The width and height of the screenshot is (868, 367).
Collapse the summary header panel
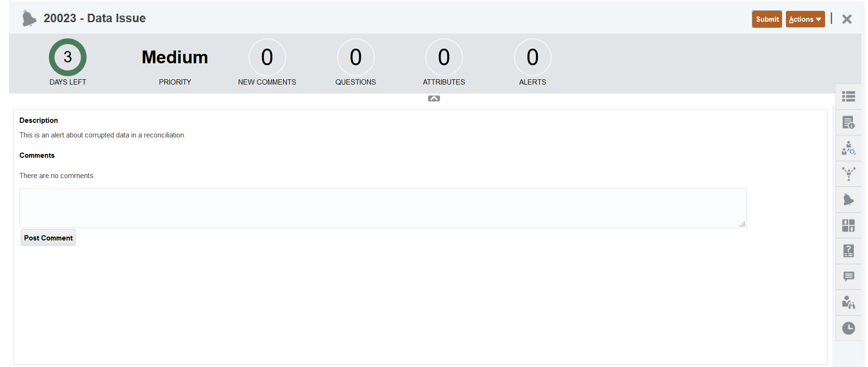(434, 98)
